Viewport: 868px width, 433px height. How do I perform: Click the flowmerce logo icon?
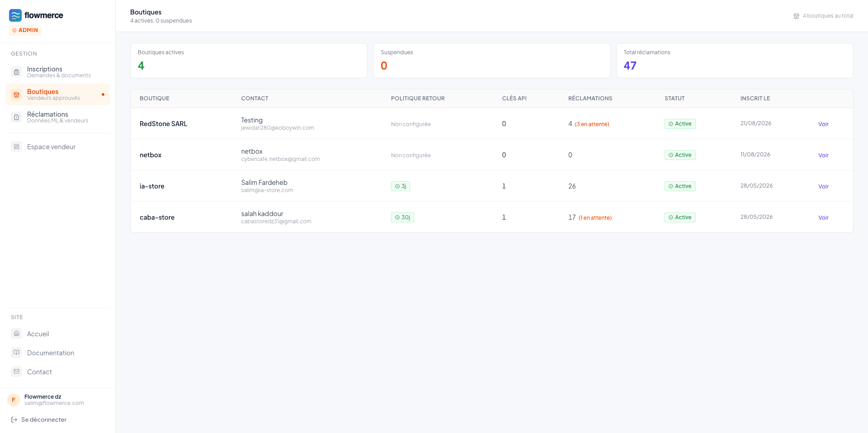click(x=15, y=15)
